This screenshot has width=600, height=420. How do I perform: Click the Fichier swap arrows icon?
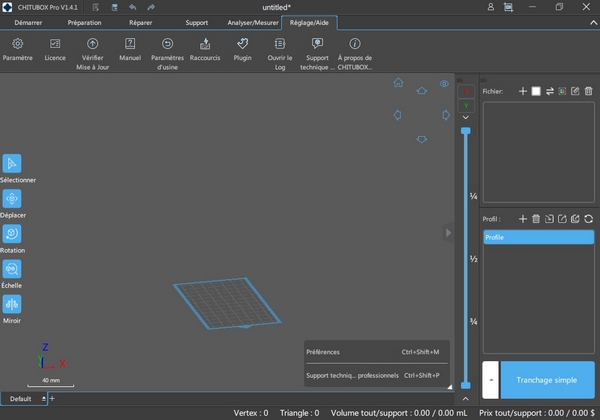[x=549, y=91]
